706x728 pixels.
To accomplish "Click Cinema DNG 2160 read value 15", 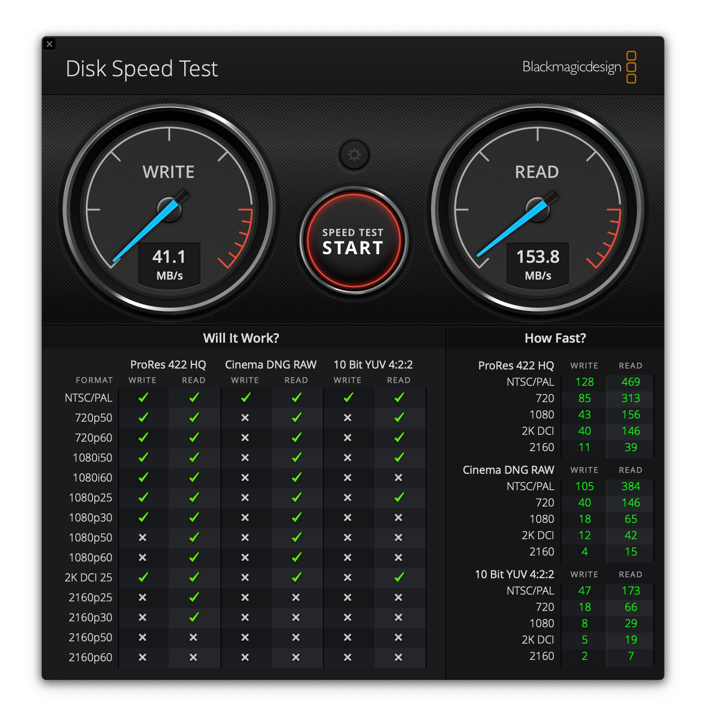I will (631, 552).
